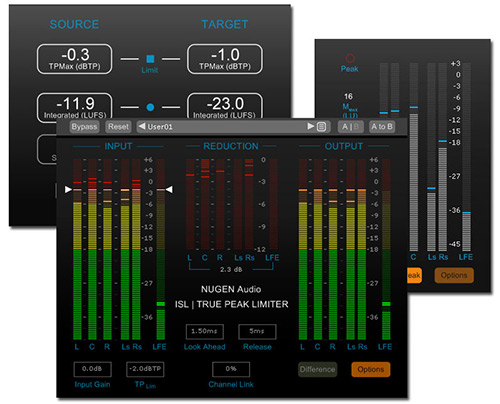Click the TARGET heading
The width and height of the screenshot is (500, 404).
225,24
